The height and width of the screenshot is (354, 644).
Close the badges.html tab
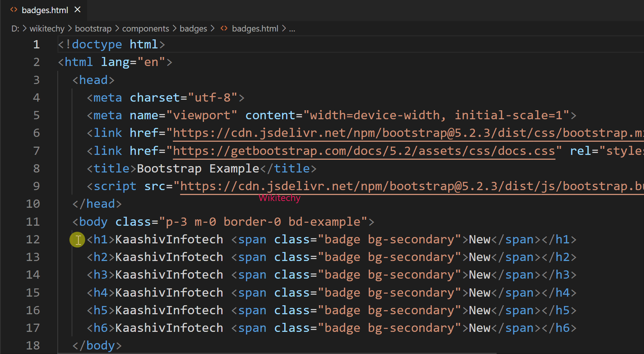coord(77,10)
